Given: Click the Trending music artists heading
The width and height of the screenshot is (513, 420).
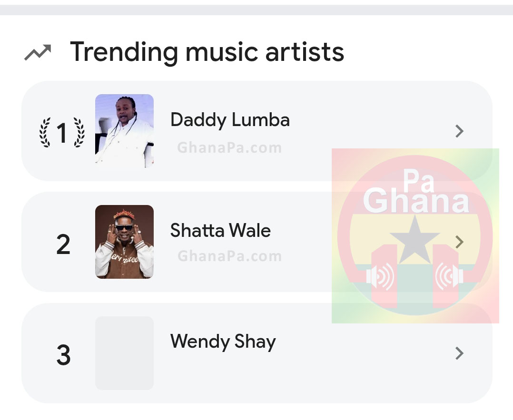Looking at the screenshot, I should [207, 51].
